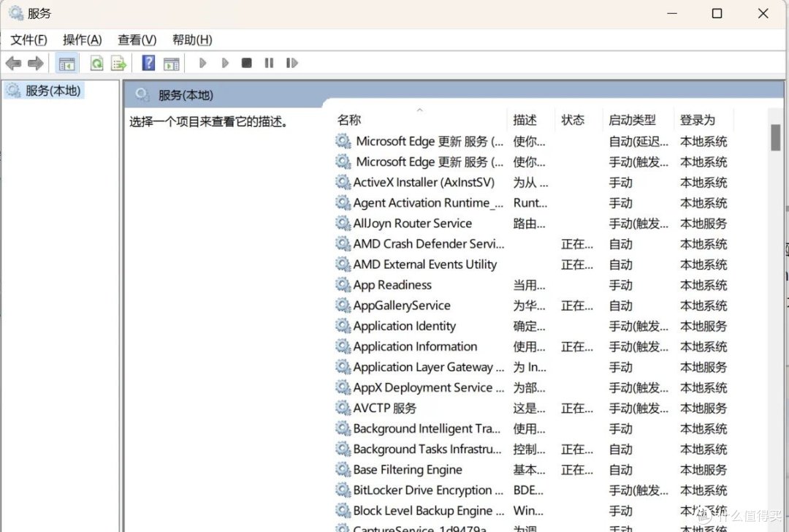Click the 正在... status of Application Information

click(x=576, y=347)
